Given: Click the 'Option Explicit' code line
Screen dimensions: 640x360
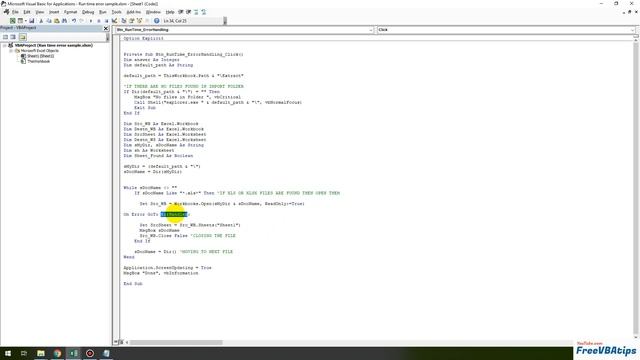Looking at the screenshot, I should [143, 38].
